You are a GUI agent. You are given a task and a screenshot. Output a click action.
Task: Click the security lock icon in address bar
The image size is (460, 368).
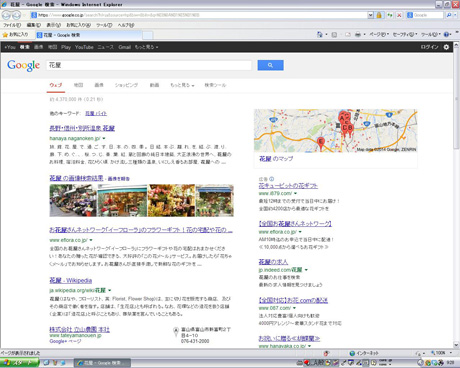pyautogui.click(x=379, y=15)
